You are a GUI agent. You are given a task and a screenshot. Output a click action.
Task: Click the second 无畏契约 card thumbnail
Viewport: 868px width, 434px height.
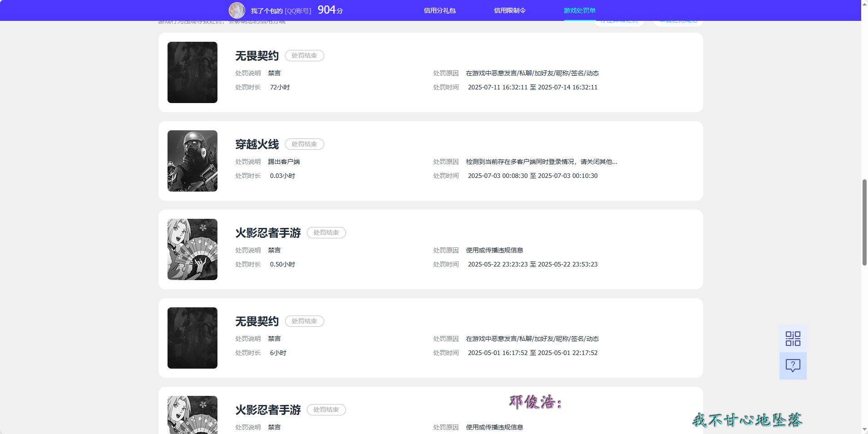[x=192, y=338]
